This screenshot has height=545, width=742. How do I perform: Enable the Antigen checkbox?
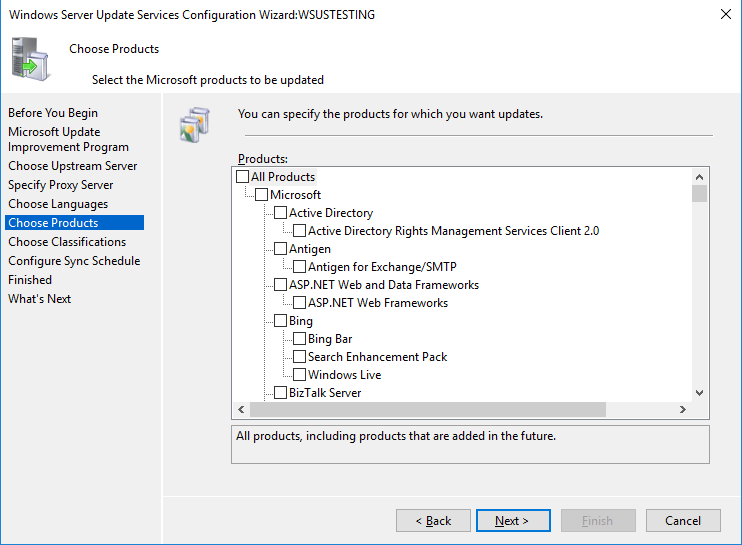pos(280,248)
